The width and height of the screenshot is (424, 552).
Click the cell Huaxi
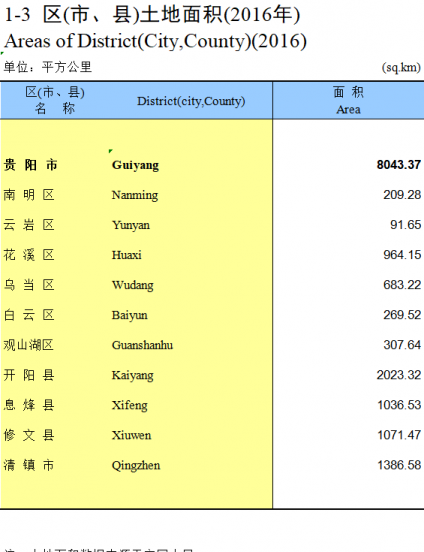(126, 255)
